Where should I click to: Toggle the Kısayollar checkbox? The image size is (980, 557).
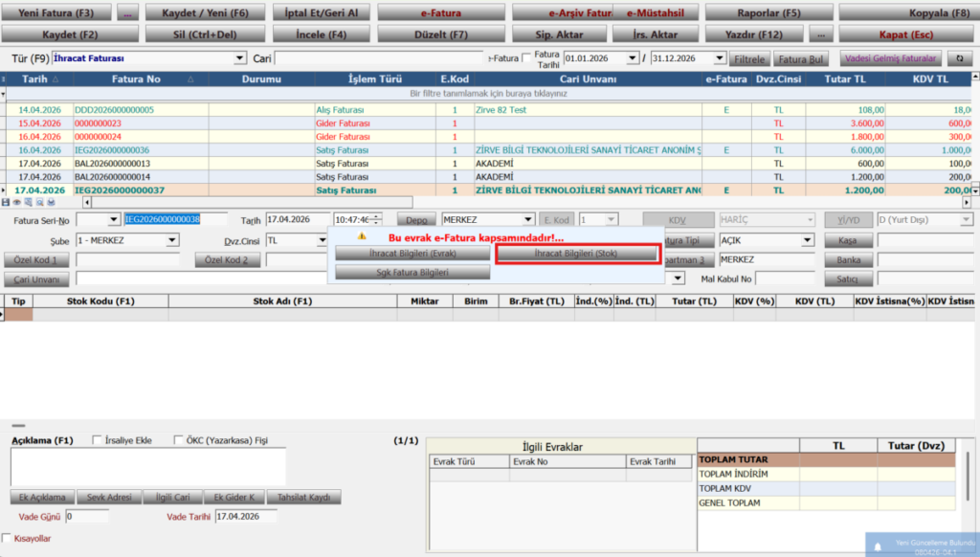click(x=7, y=538)
